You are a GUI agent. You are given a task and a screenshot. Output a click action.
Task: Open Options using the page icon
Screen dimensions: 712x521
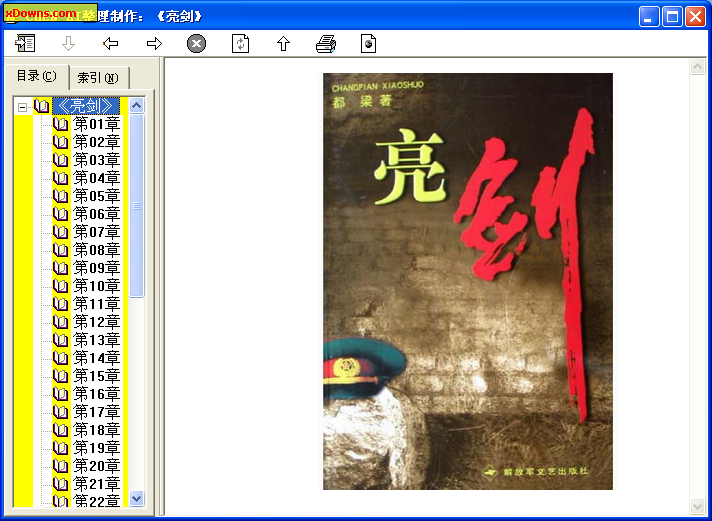[x=368, y=44]
